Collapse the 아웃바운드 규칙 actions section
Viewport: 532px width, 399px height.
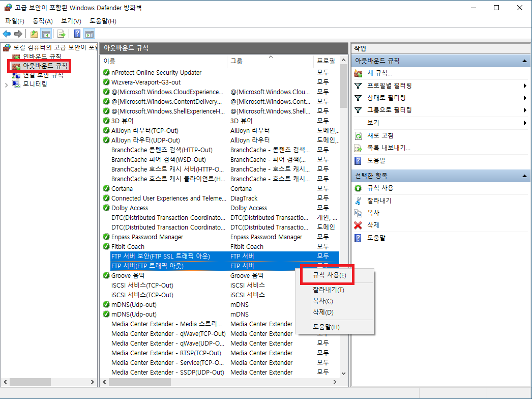click(x=524, y=61)
